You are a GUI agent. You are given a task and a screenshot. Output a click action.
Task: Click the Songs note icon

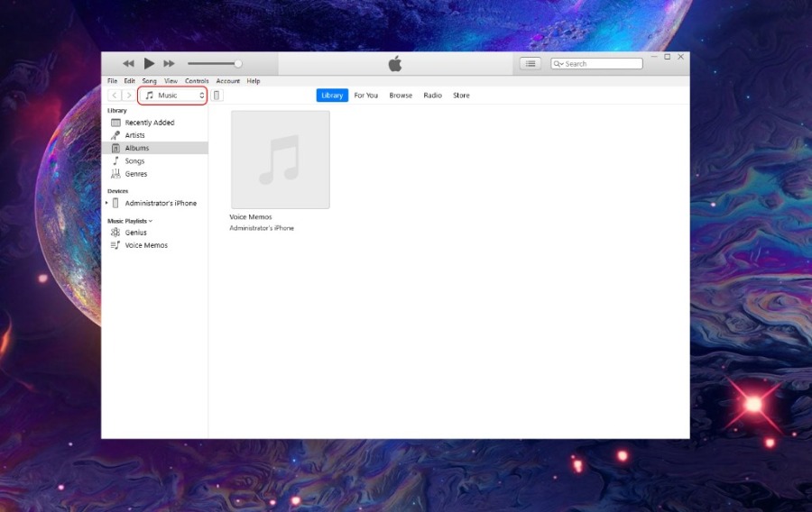click(116, 160)
